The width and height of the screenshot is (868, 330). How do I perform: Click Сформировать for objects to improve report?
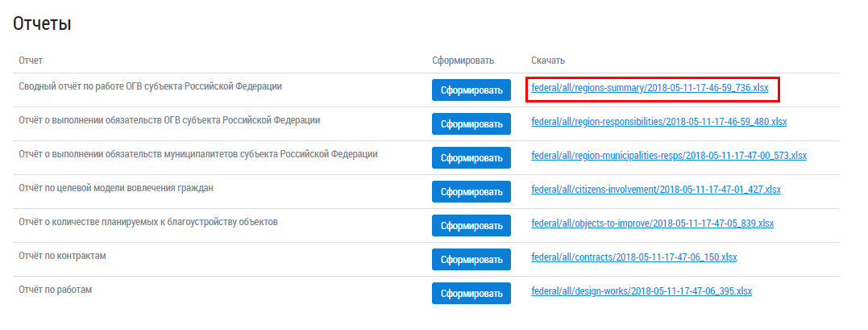pyautogui.click(x=471, y=226)
